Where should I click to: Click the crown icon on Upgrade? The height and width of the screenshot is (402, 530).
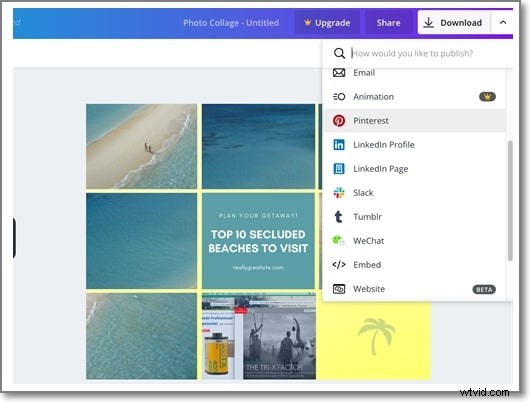(307, 22)
